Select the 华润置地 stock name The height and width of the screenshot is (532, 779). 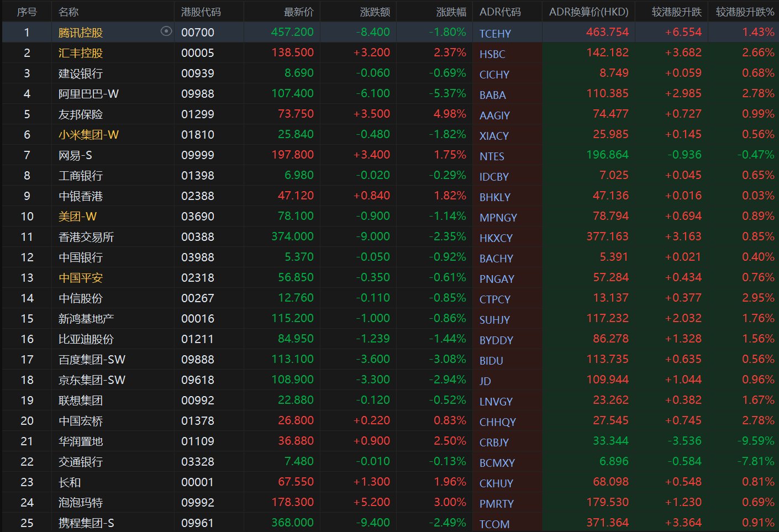pos(81,441)
